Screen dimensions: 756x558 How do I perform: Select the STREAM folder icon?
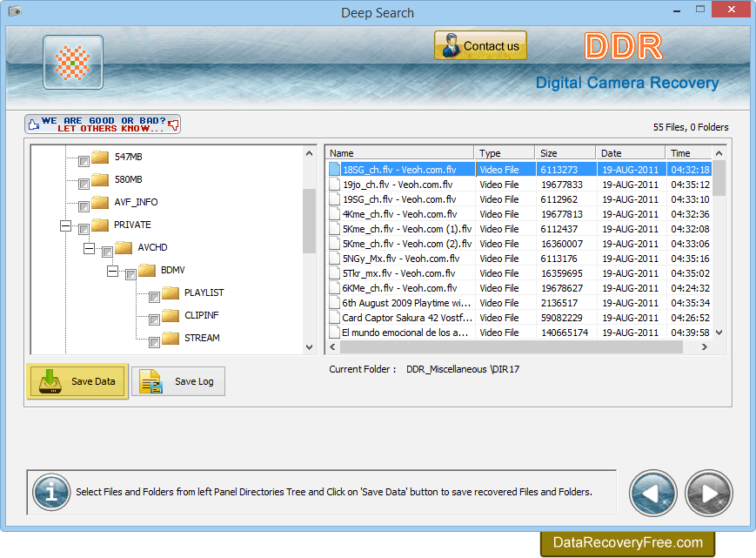(x=171, y=338)
